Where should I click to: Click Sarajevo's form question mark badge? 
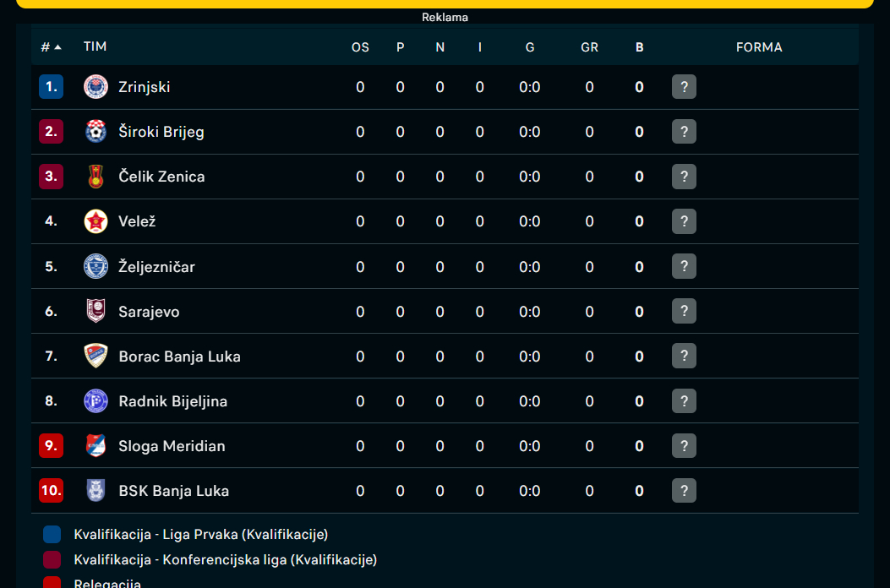684,311
